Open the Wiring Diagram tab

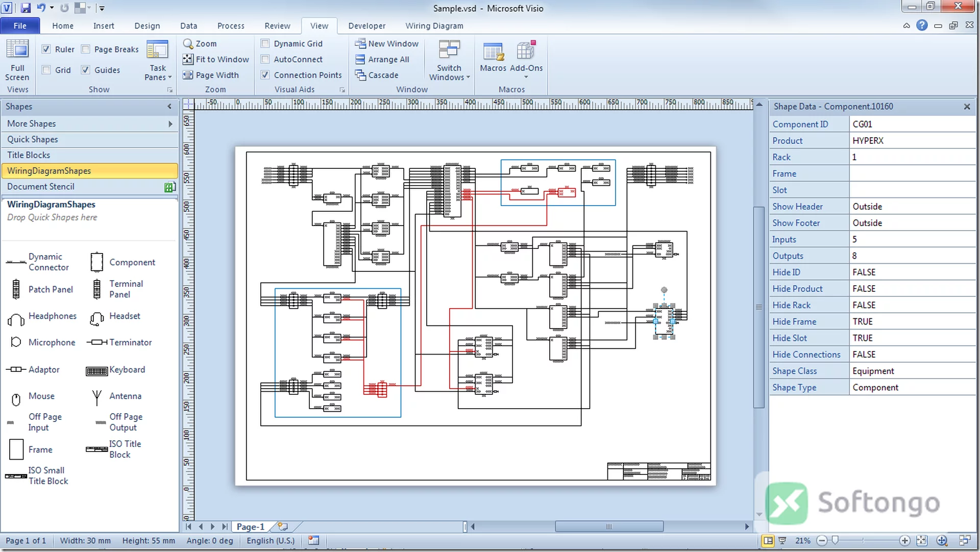pyautogui.click(x=434, y=26)
